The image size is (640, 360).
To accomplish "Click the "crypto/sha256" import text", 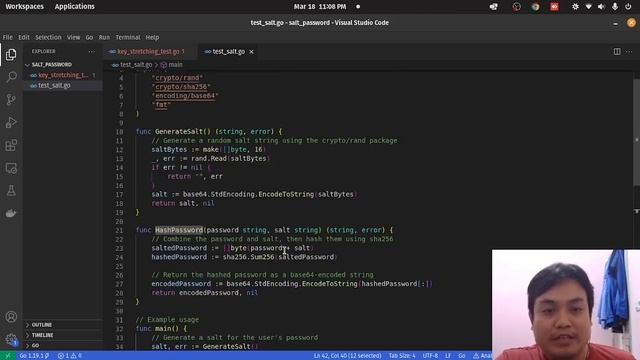I will pos(181,87).
